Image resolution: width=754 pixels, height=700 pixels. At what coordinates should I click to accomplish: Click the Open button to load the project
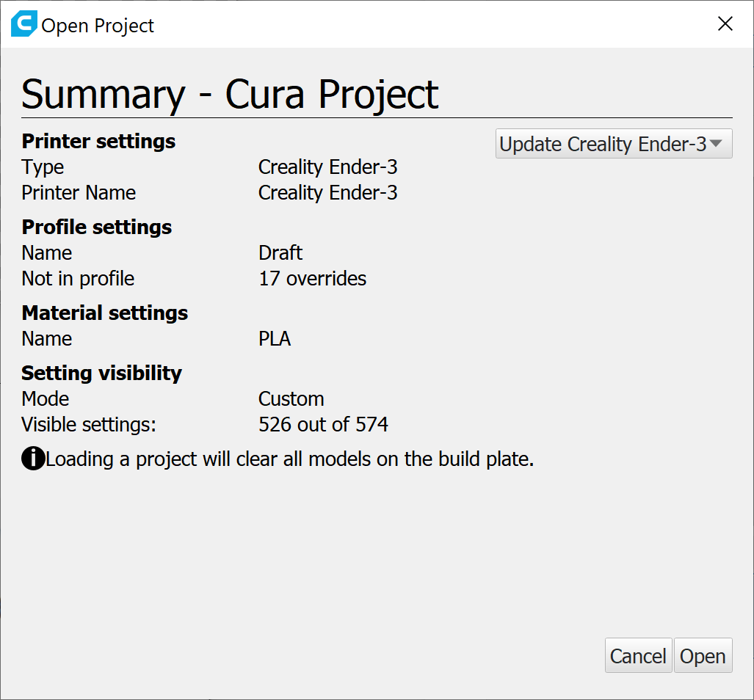pyautogui.click(x=703, y=655)
